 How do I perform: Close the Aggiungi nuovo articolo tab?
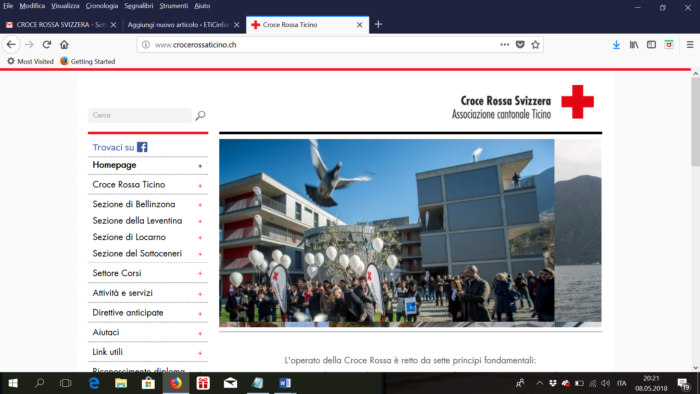pyautogui.click(x=237, y=25)
